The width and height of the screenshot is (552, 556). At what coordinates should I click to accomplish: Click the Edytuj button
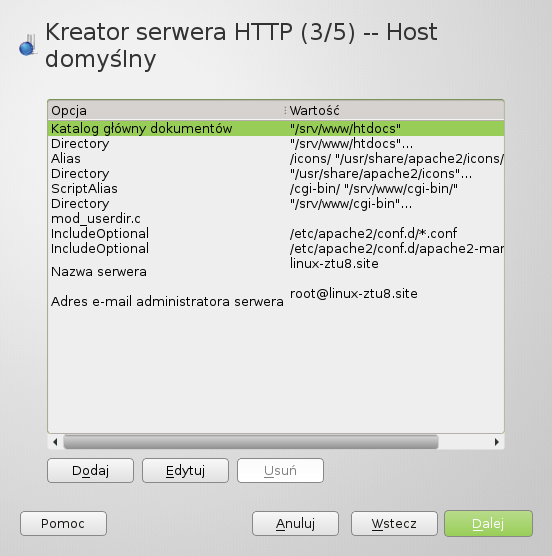pyautogui.click(x=185, y=471)
